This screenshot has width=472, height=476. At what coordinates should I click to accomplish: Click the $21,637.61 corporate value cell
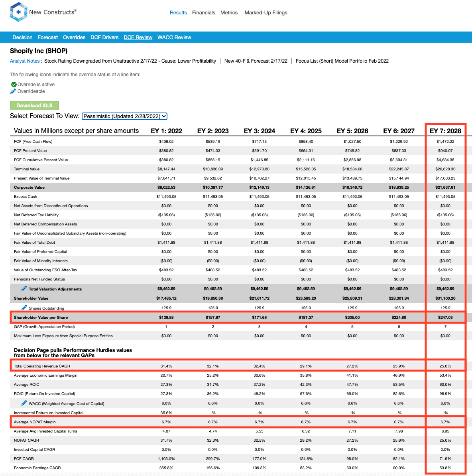point(445,187)
